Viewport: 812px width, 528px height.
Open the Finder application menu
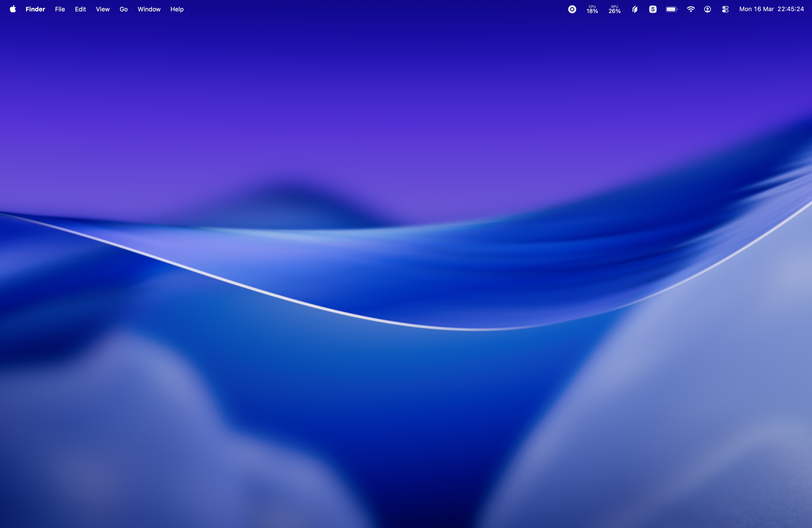click(35, 9)
